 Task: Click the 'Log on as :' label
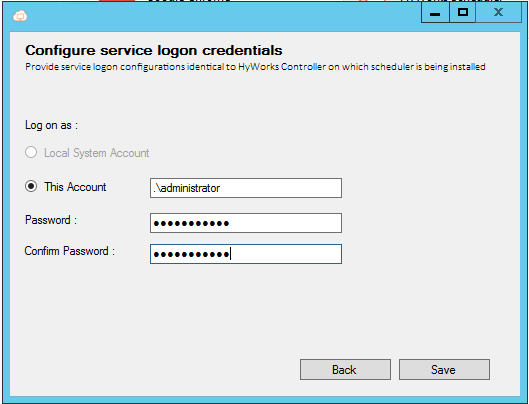click(51, 125)
